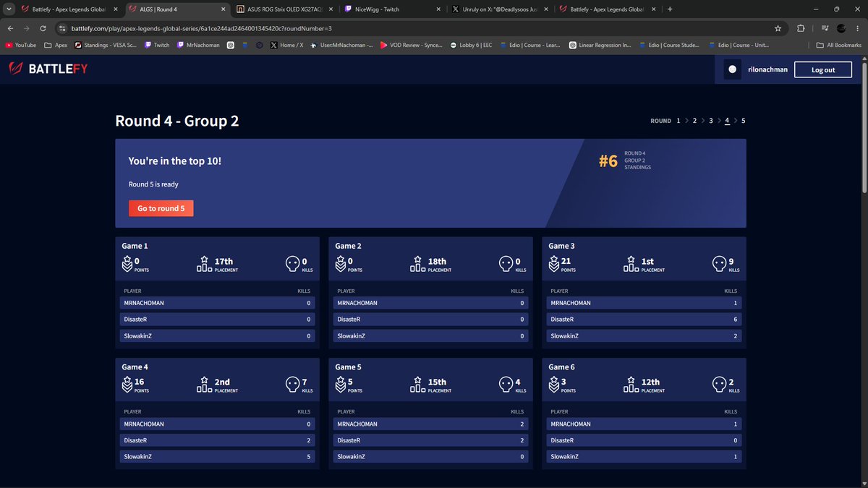
Task: Click the browser address bar URL
Action: coord(202,28)
